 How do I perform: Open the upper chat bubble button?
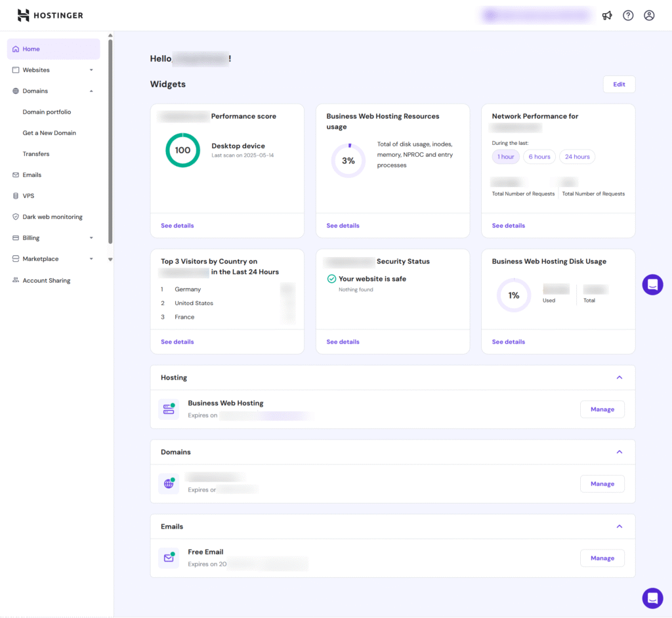[x=652, y=285]
